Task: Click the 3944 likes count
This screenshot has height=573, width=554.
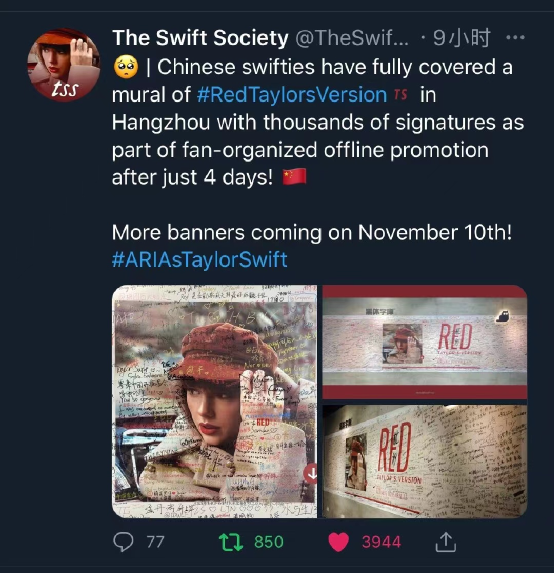Action: 381,542
